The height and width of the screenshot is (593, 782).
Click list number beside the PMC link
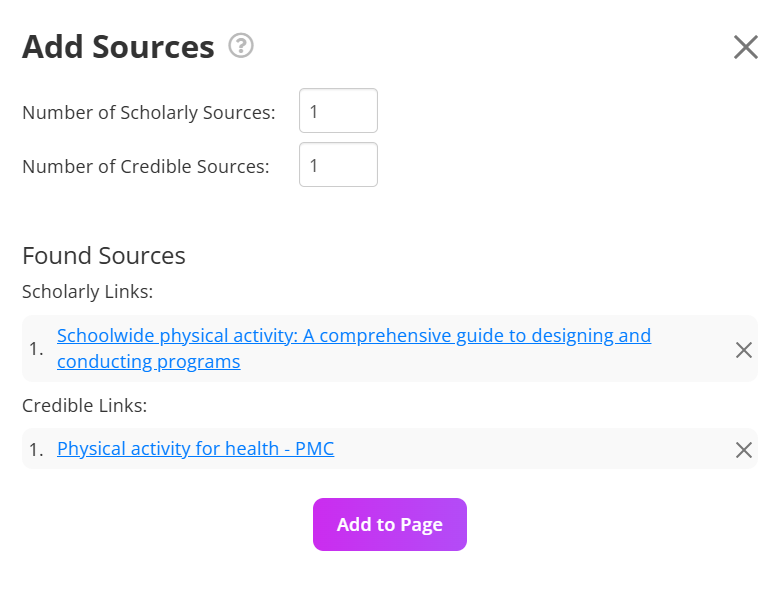pyautogui.click(x=36, y=450)
